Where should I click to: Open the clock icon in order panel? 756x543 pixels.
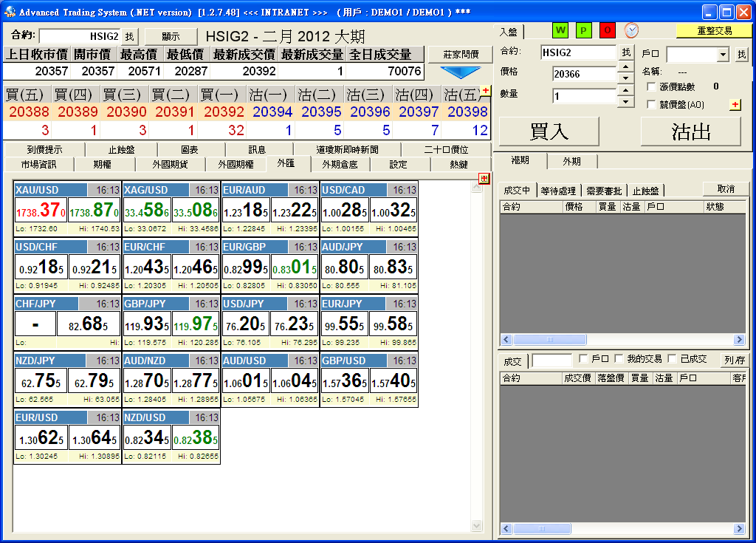[x=631, y=30]
